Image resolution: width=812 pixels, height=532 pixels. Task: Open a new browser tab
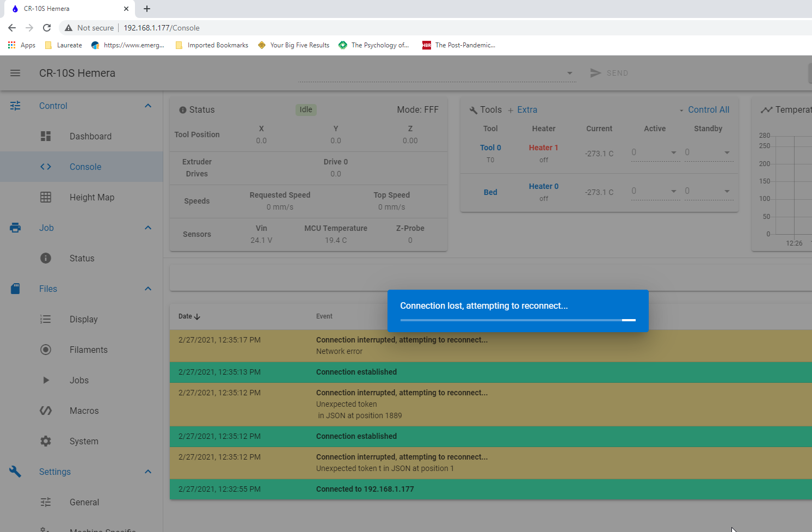coord(147,9)
